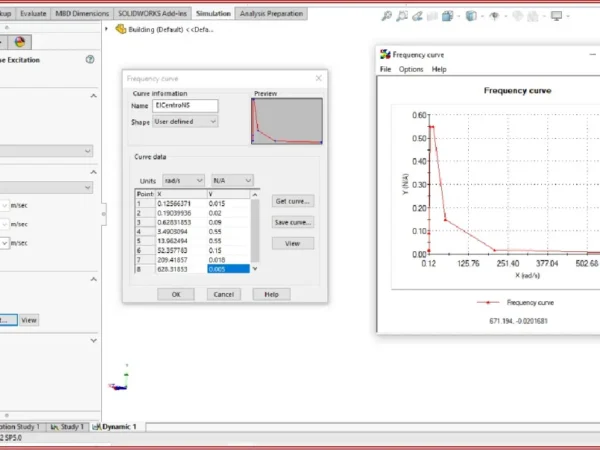The width and height of the screenshot is (600, 450).
Task: Open the upper grey combo box in left panel
Action: click(x=46, y=151)
